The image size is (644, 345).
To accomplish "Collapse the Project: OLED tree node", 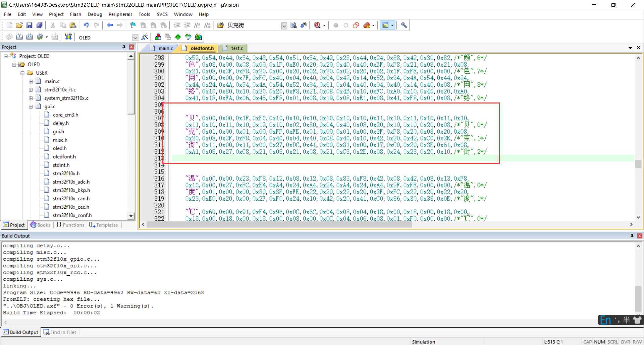I will point(6,56).
